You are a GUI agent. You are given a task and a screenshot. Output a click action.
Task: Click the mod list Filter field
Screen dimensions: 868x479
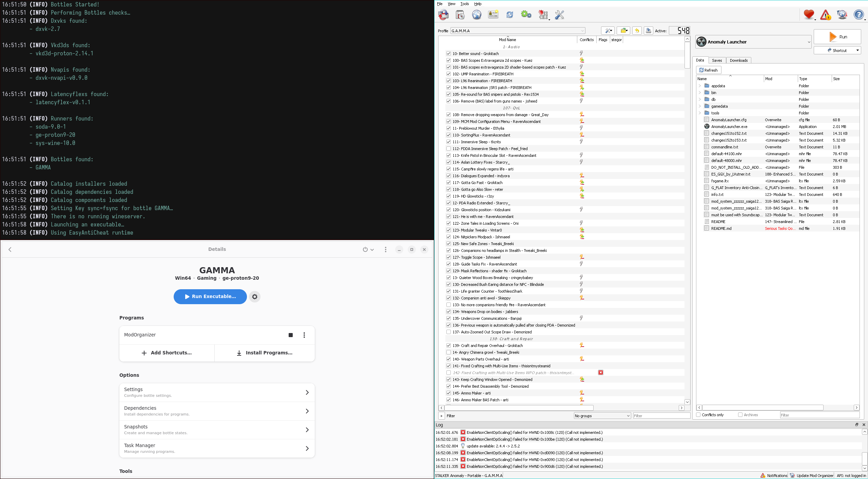pyautogui.click(x=661, y=416)
